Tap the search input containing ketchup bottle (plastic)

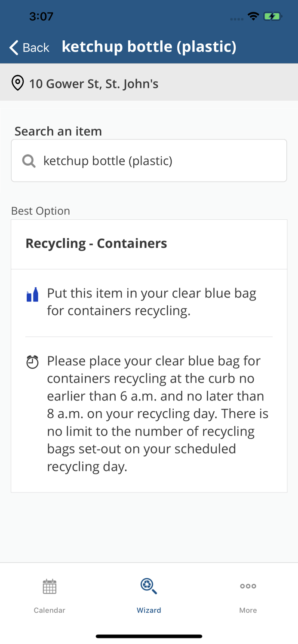tap(149, 161)
